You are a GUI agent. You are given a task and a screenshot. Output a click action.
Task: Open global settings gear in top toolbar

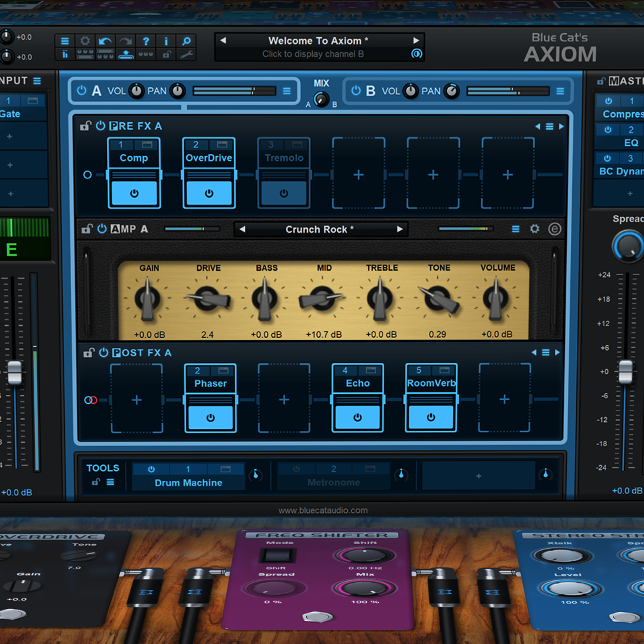coord(85,41)
